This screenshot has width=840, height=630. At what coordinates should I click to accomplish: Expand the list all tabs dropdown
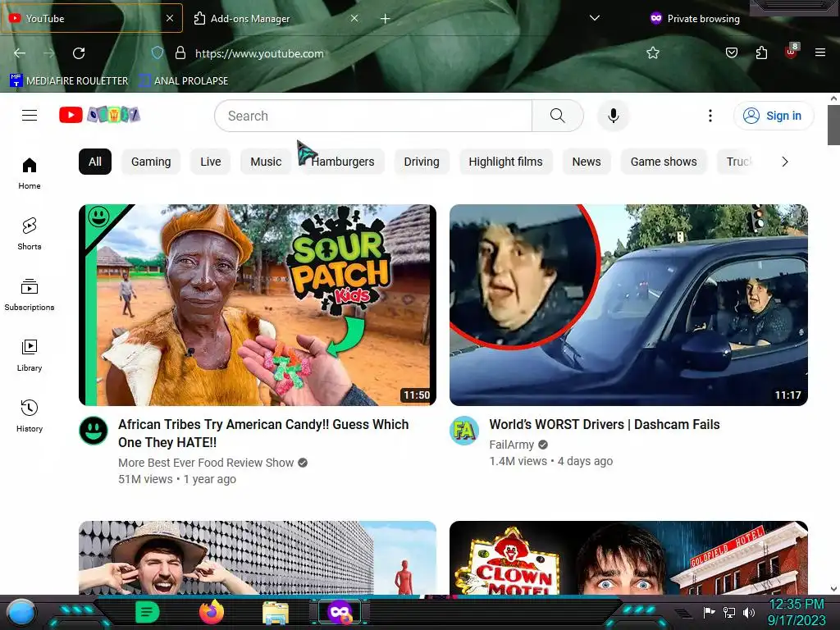tap(594, 18)
